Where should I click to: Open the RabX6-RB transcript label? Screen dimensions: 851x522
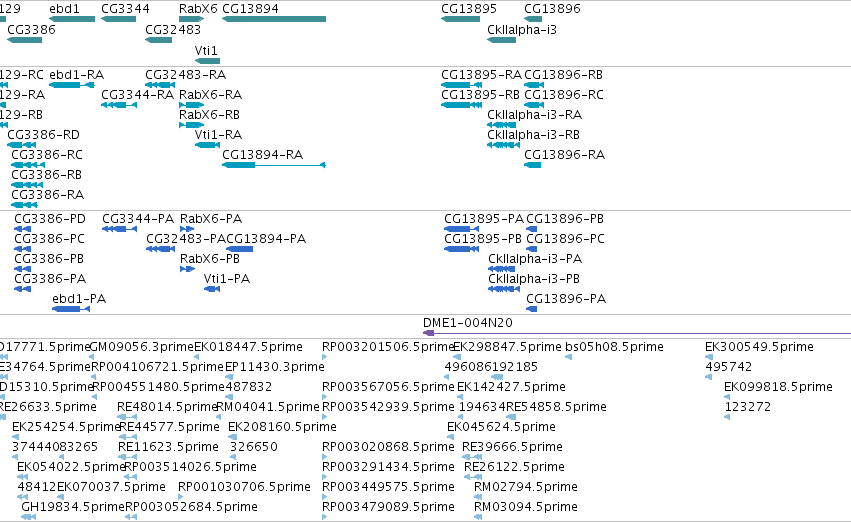pyautogui.click(x=209, y=114)
